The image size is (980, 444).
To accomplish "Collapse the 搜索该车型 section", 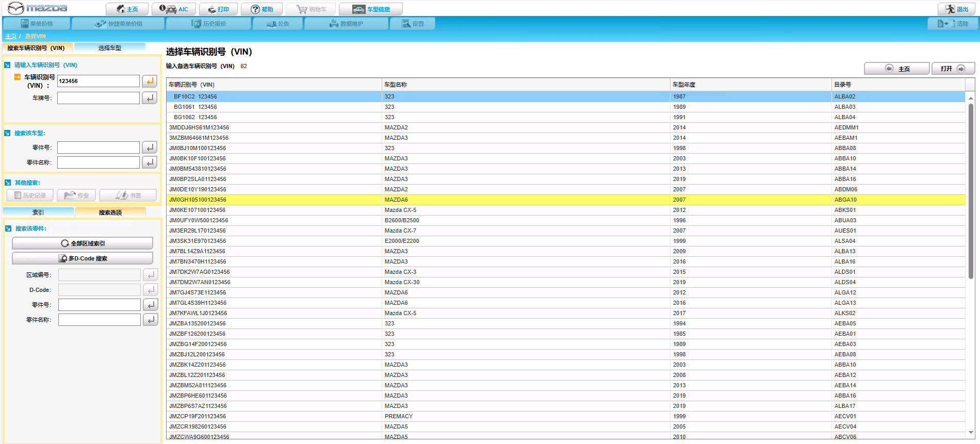I will pyautogui.click(x=7, y=133).
